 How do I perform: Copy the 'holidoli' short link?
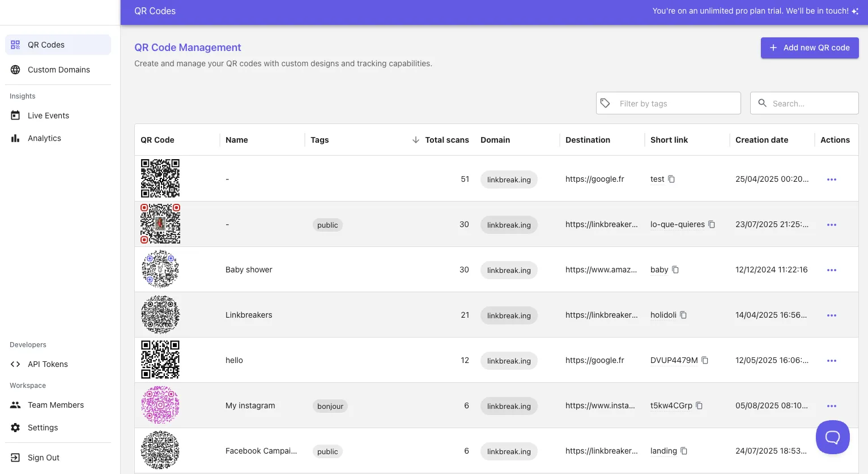tap(683, 315)
